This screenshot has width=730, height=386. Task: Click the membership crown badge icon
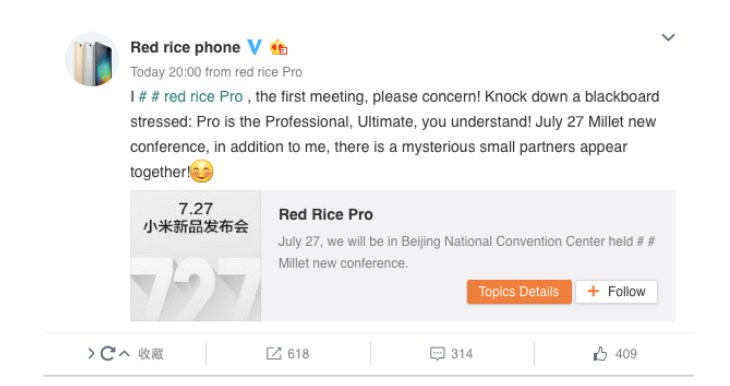(278, 47)
